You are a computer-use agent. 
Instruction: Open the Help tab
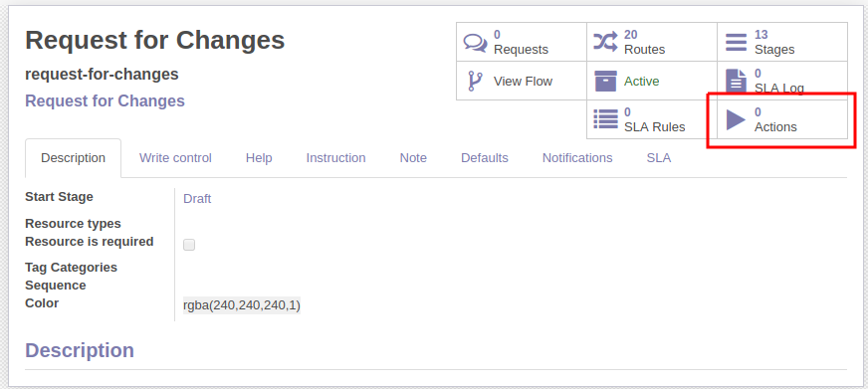tap(259, 158)
